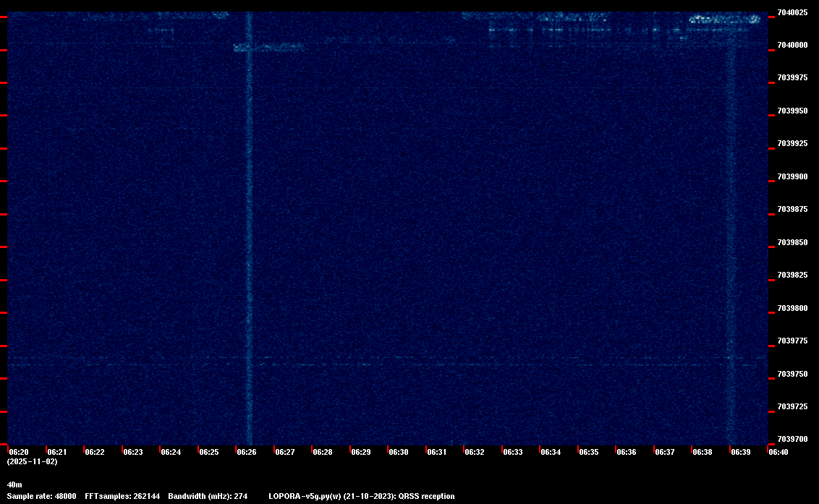The width and height of the screenshot is (819, 504).
Task: Click the 7039875 frequency label
Action: click(x=792, y=210)
